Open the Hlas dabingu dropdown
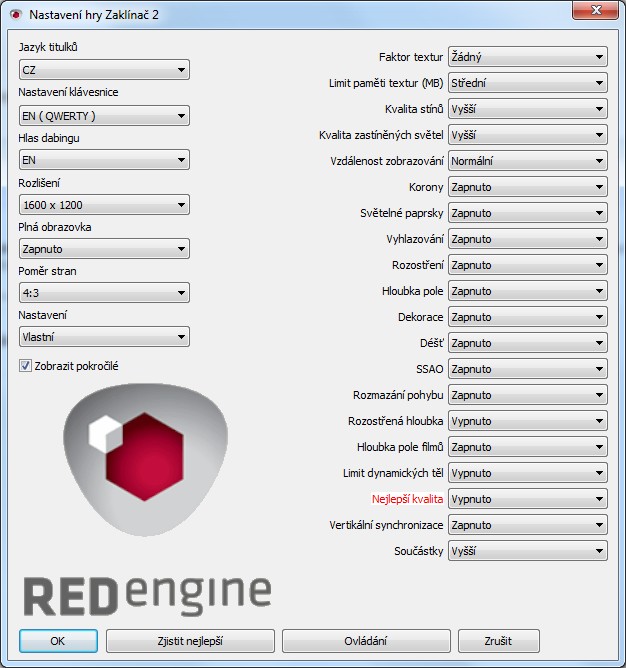626x668 pixels. click(104, 160)
